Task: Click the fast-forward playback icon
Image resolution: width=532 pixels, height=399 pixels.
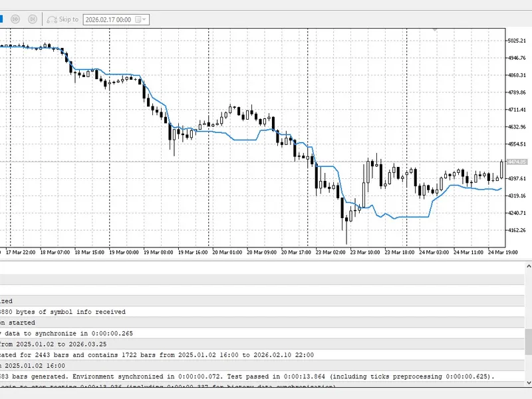Action: 15,19
